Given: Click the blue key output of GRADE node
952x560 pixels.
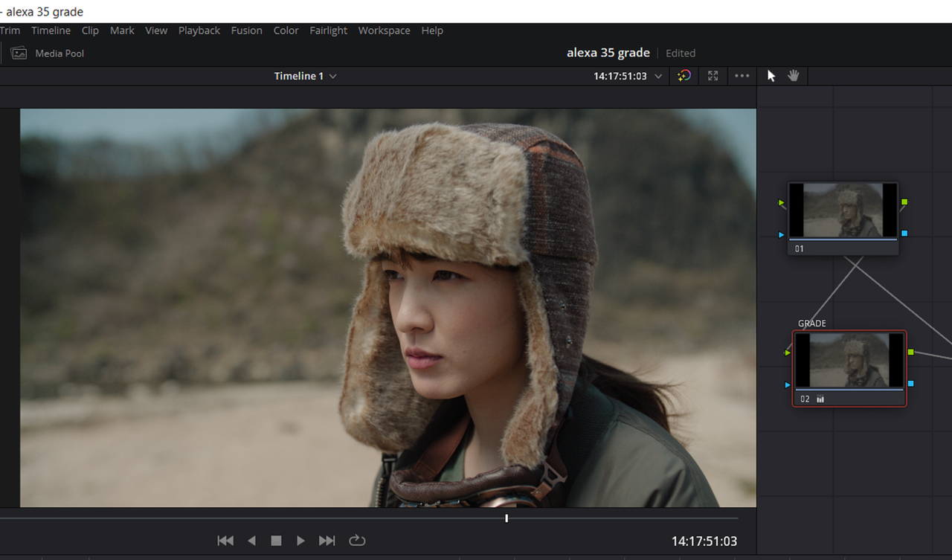Looking at the screenshot, I should click(x=910, y=384).
